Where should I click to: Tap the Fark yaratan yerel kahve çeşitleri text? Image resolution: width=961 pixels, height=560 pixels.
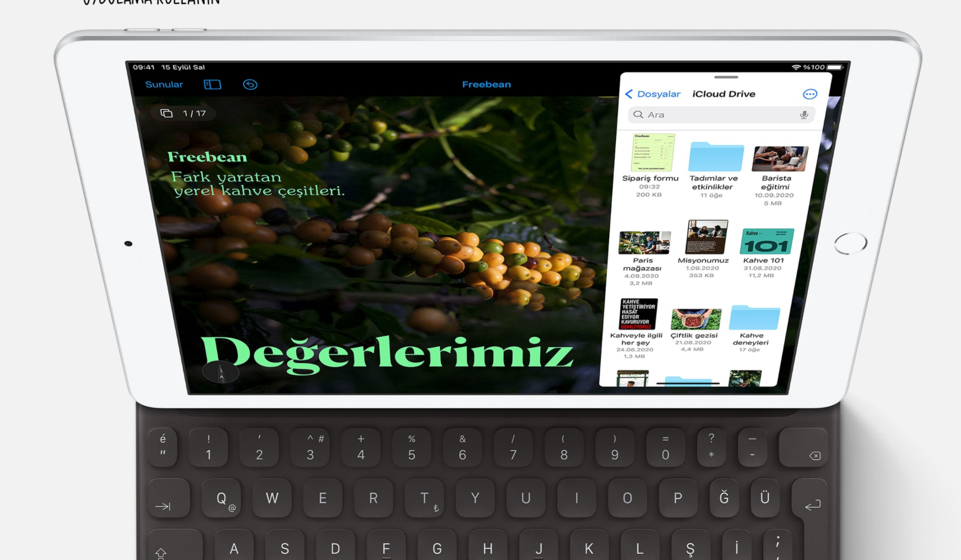click(258, 184)
